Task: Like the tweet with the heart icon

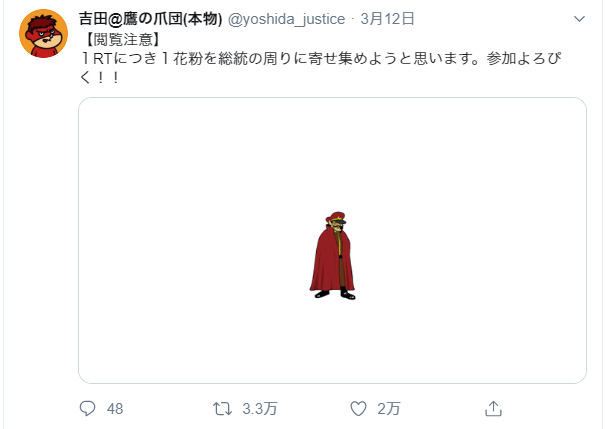Action: 358,409
